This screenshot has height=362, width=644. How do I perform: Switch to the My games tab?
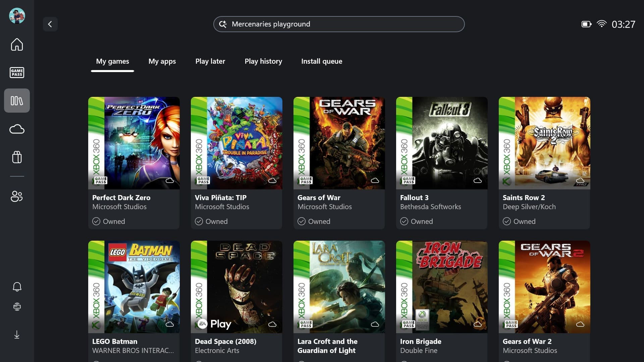click(x=112, y=61)
